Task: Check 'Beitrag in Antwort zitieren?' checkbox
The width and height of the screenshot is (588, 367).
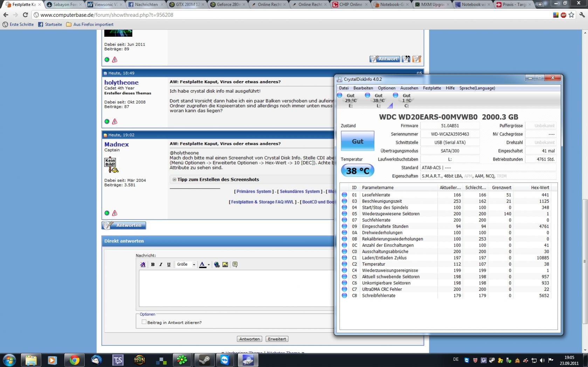Action: [x=144, y=322]
